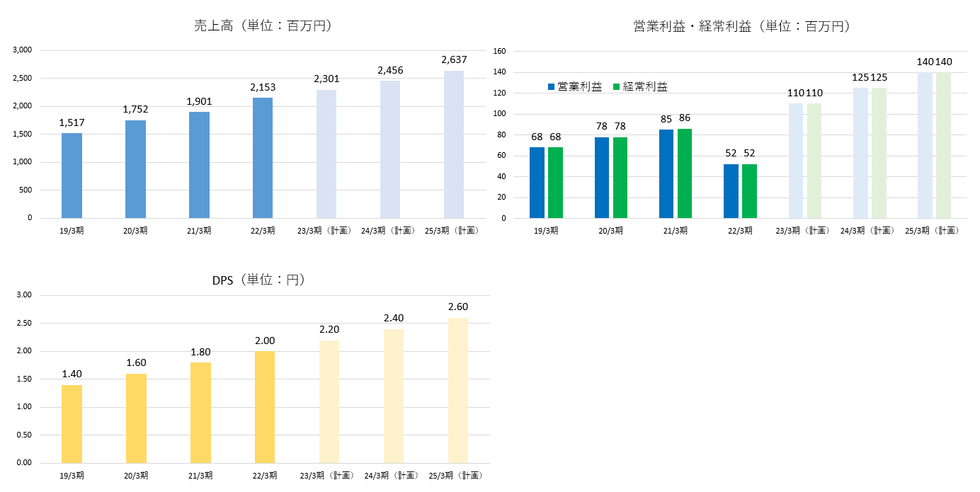This screenshot has width=980, height=492.
Task: Select the DPS chart title
Action: pos(258,280)
